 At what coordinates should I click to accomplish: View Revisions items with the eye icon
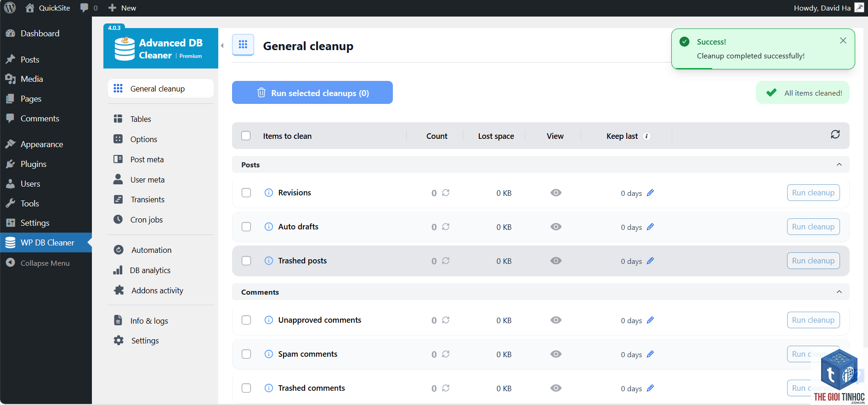point(556,193)
